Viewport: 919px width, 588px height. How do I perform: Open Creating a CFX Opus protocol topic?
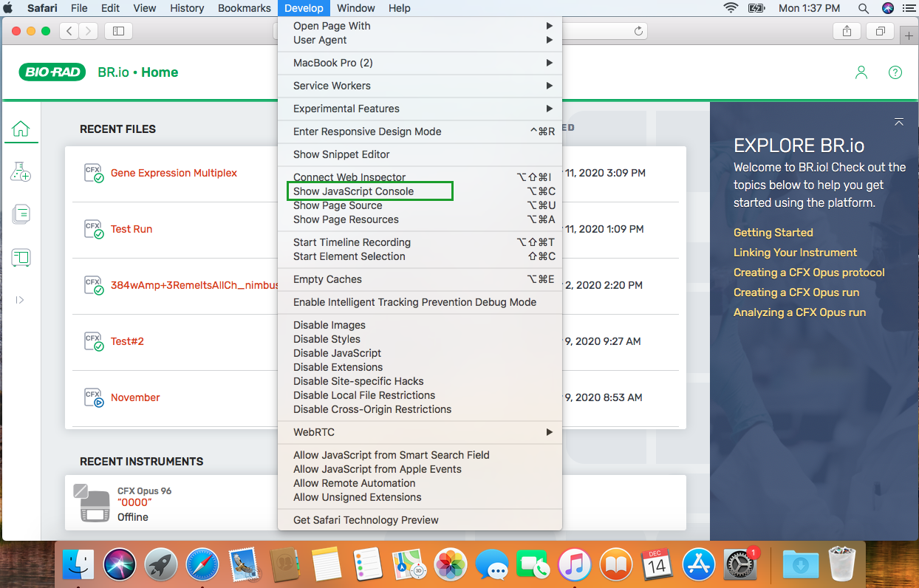tap(809, 272)
